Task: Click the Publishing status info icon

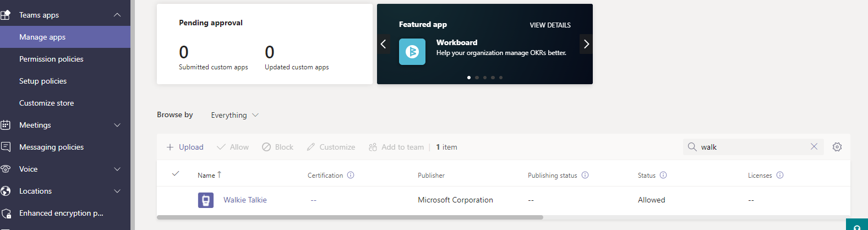Action: click(x=585, y=175)
